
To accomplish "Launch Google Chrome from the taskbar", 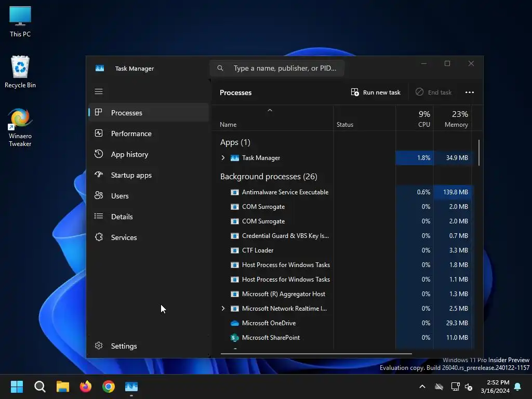I will (x=109, y=387).
